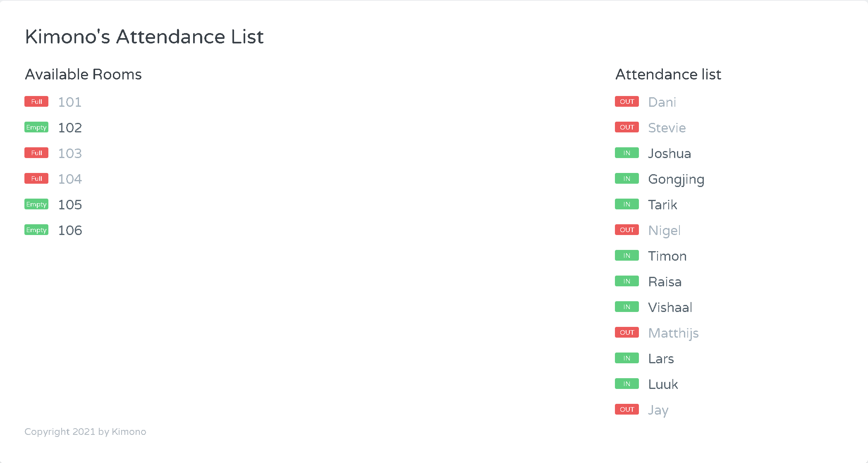Select the name Tarik in the list
868x463 pixels.
662,204
